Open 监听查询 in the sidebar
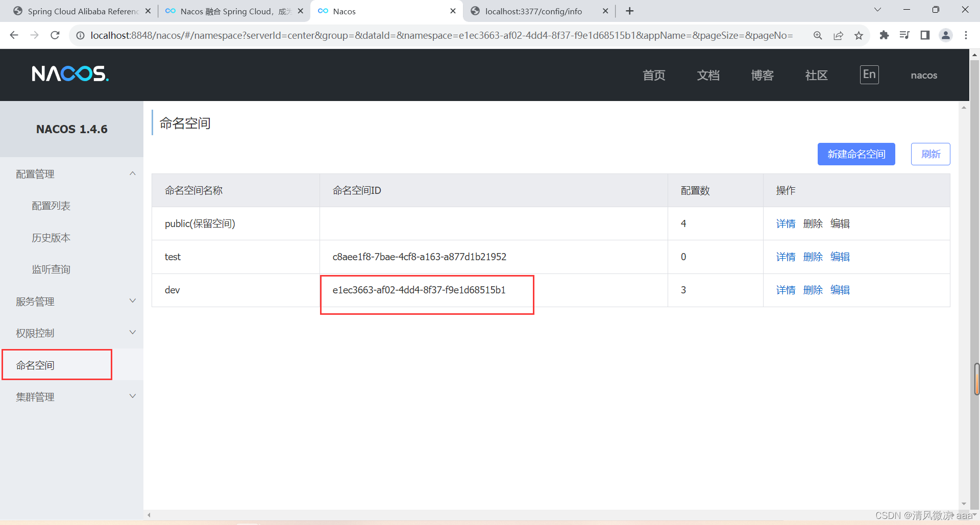This screenshot has height=525, width=980. (51, 269)
